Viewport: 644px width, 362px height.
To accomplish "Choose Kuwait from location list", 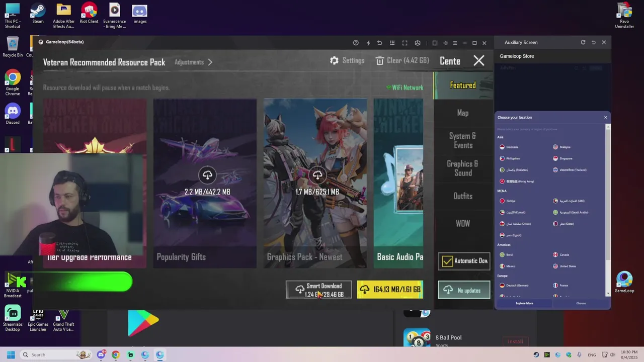I will 512,212.
